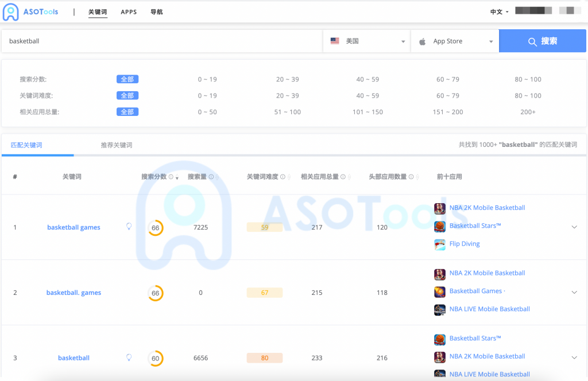Open the 中文 language dropdown
The image size is (588, 381).
pyautogui.click(x=499, y=12)
